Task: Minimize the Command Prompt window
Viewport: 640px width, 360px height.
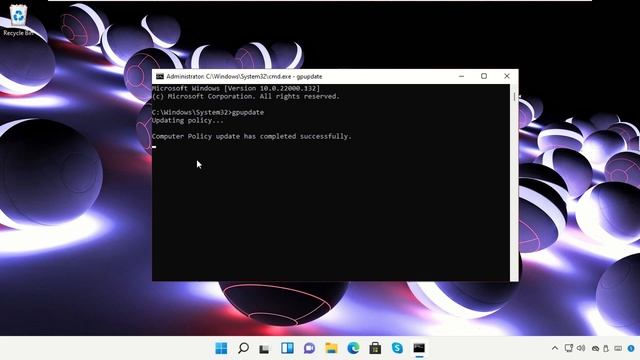Action: 462,76
